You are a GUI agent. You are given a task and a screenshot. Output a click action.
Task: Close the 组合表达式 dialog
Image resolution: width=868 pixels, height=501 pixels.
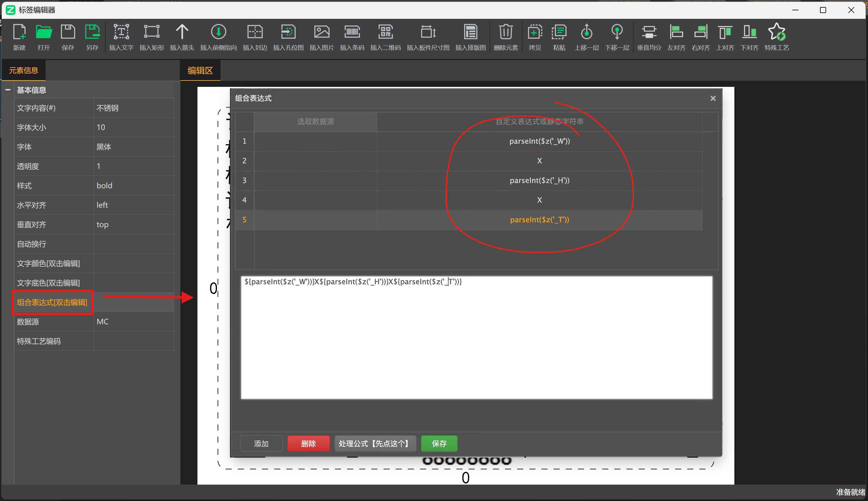tap(713, 98)
